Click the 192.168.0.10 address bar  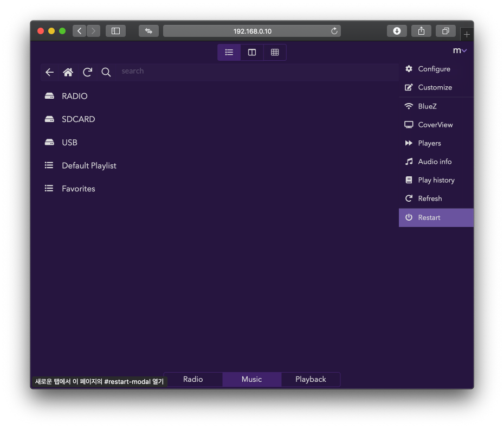252,31
